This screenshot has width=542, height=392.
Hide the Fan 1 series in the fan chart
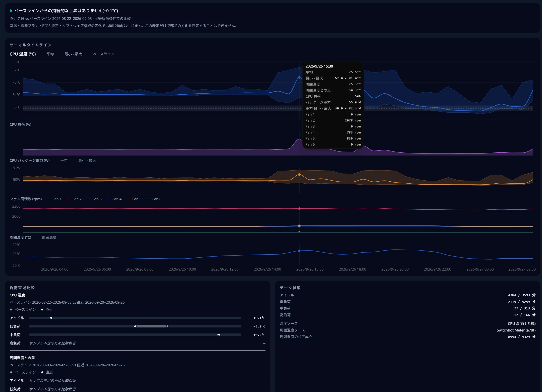pyautogui.click(x=54, y=199)
